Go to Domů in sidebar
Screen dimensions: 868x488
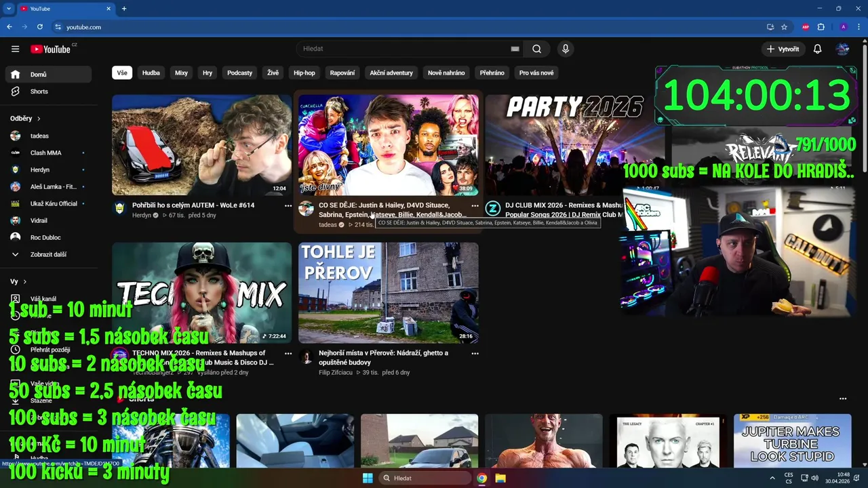click(x=48, y=75)
